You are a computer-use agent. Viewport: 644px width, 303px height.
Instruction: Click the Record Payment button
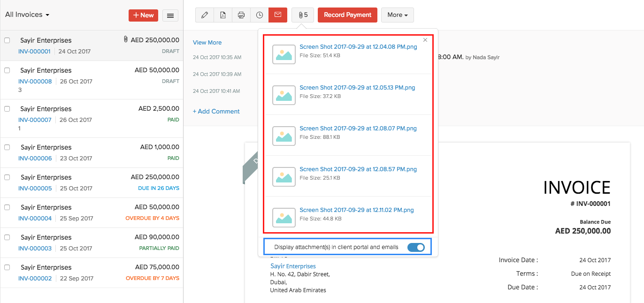coord(347,15)
